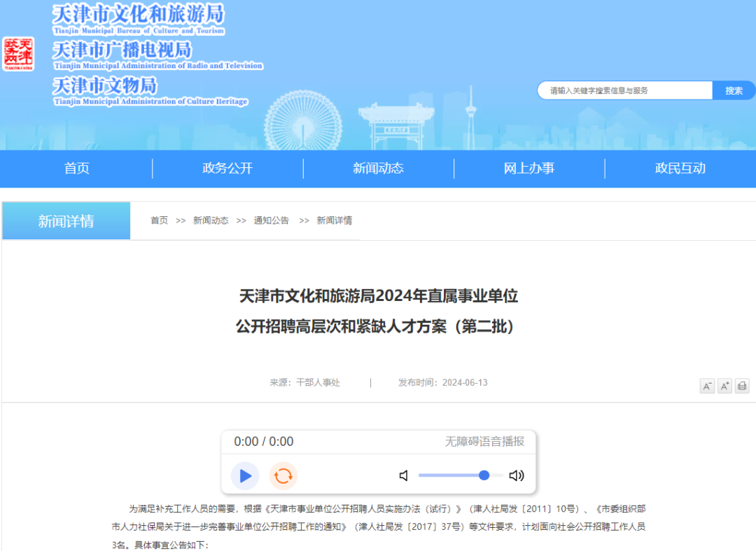Play the accessibility audio narration
Screen dimensions: 756x551
(x=244, y=475)
